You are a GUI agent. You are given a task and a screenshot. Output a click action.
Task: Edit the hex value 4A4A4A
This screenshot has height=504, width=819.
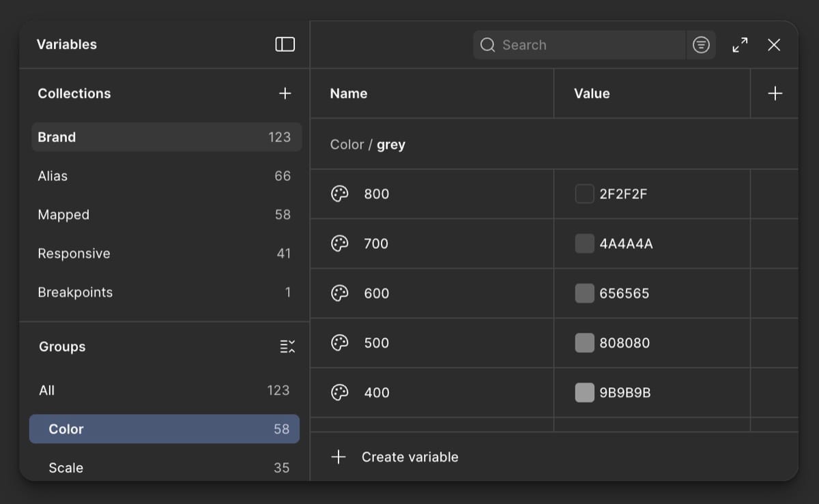click(626, 243)
